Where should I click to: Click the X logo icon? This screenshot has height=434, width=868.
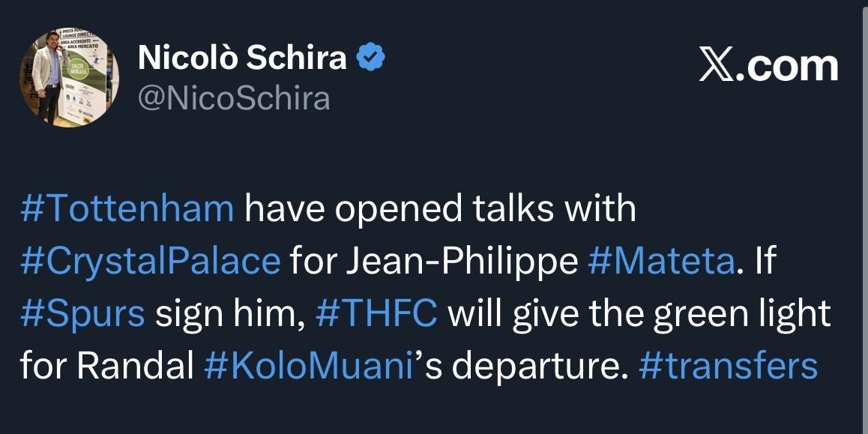717,66
